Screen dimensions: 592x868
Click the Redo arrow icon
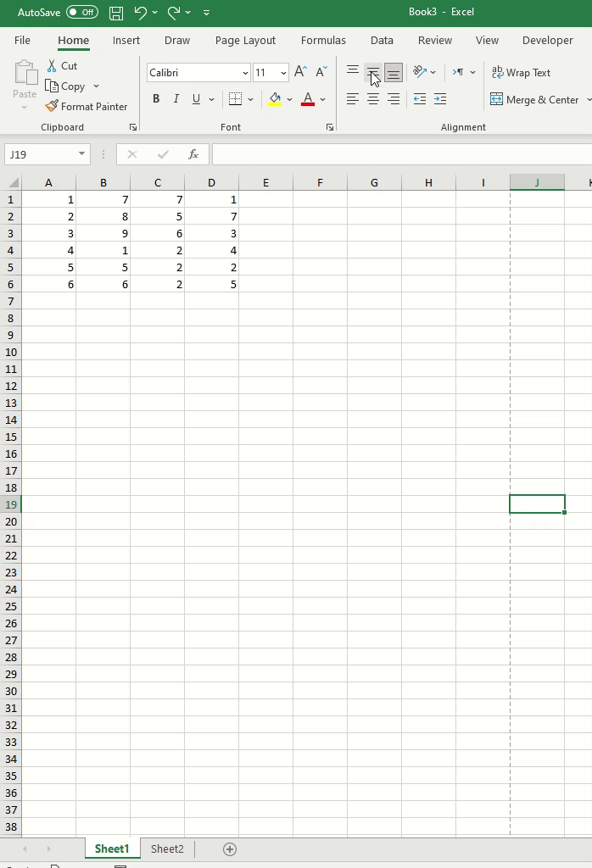174,12
